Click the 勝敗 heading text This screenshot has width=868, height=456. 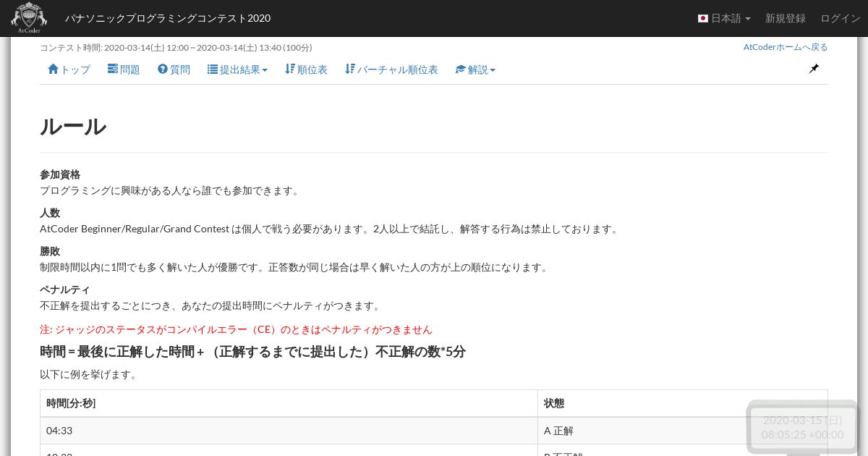50,251
